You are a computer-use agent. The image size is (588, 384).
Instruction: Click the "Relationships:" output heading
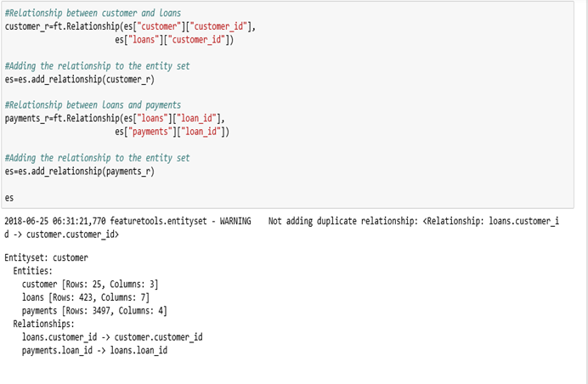[x=44, y=324]
